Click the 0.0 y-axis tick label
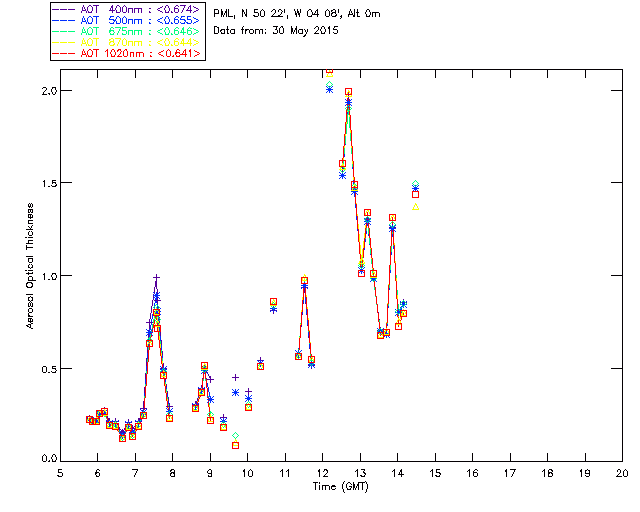This screenshot has width=640, height=512. pos(49,459)
